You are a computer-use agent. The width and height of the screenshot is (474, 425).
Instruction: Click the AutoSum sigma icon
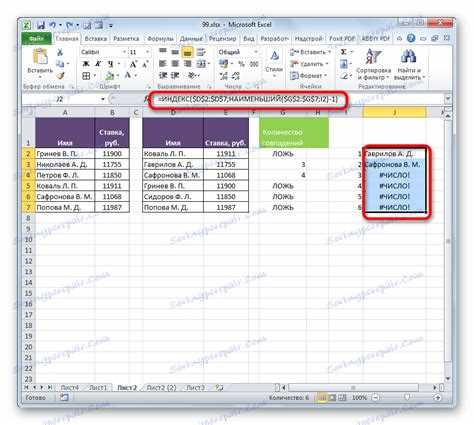pyautogui.click(x=343, y=52)
